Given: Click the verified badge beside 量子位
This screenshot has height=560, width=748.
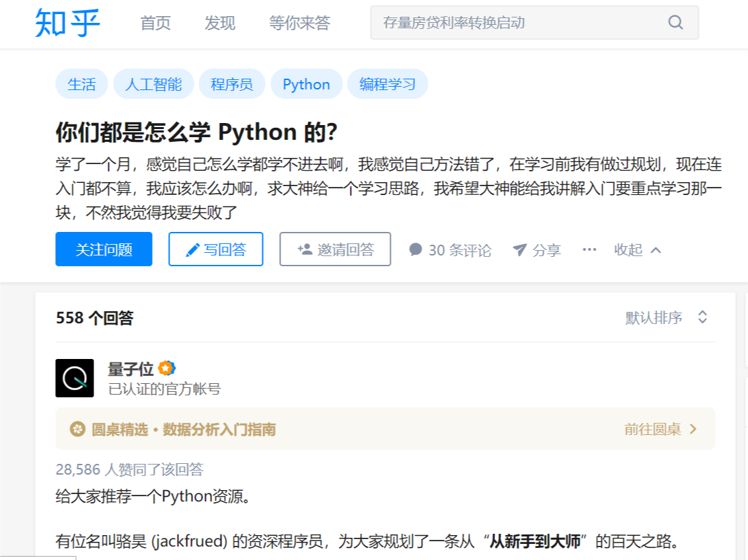Looking at the screenshot, I should [167, 368].
